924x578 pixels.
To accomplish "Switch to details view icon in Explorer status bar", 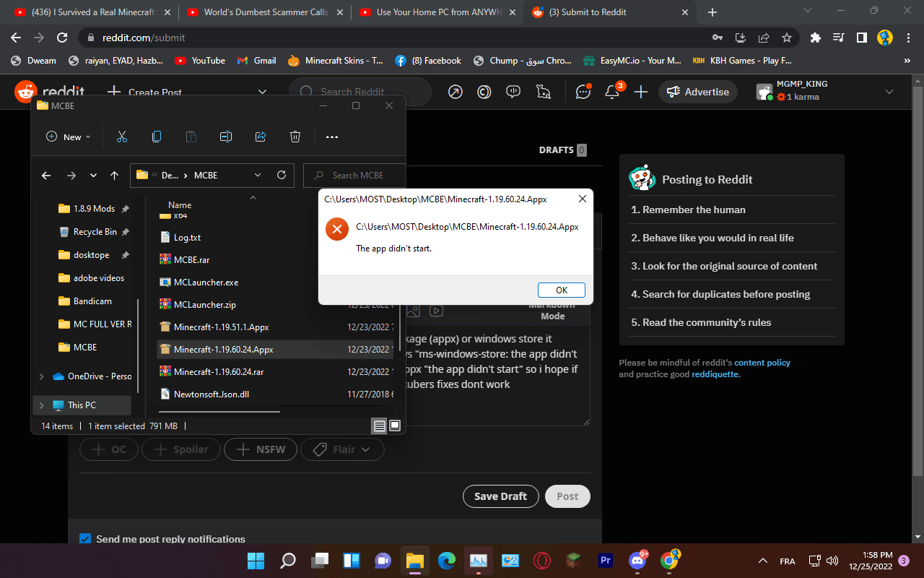I will 379,426.
